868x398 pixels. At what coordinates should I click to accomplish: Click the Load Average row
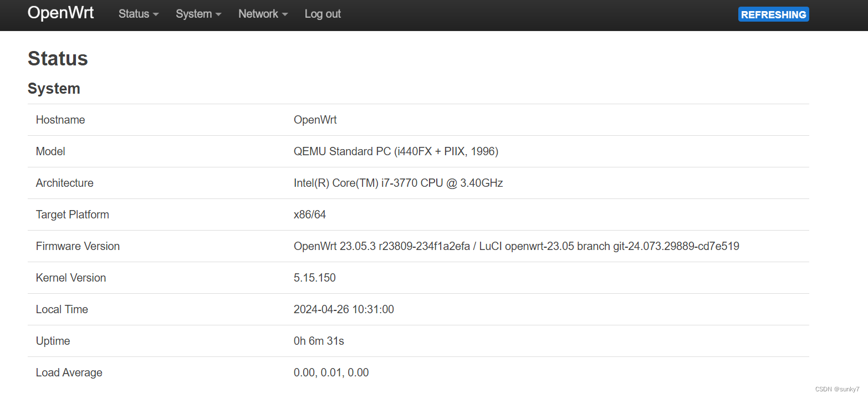pos(69,373)
